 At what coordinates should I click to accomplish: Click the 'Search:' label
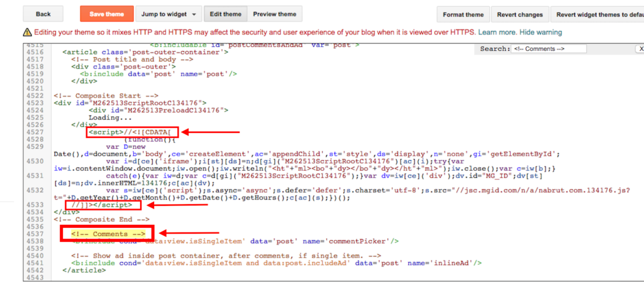point(495,49)
